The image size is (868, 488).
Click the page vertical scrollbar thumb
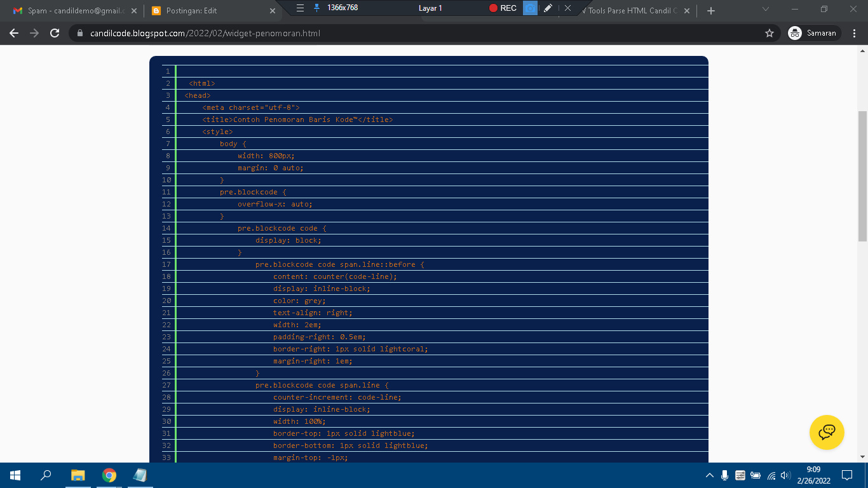tap(862, 176)
